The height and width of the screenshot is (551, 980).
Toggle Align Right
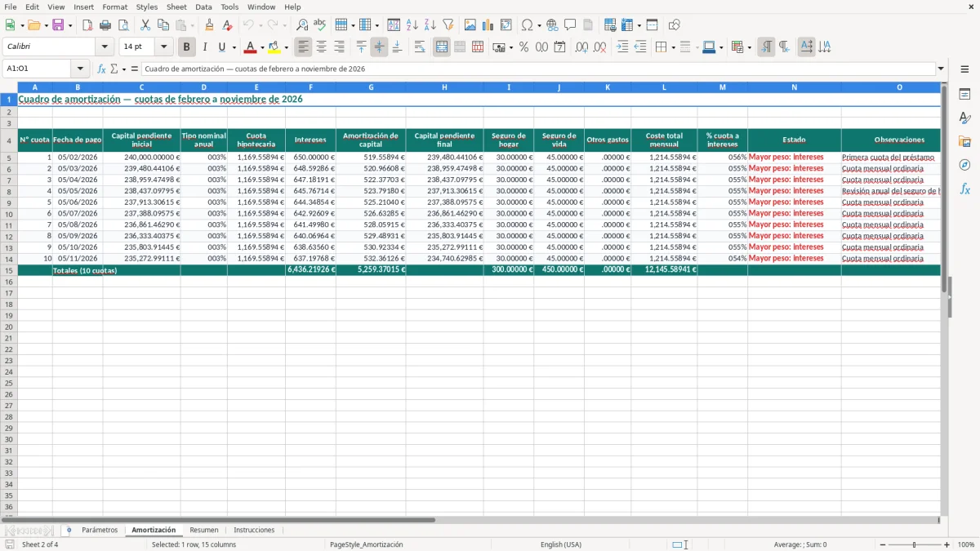coord(340,47)
